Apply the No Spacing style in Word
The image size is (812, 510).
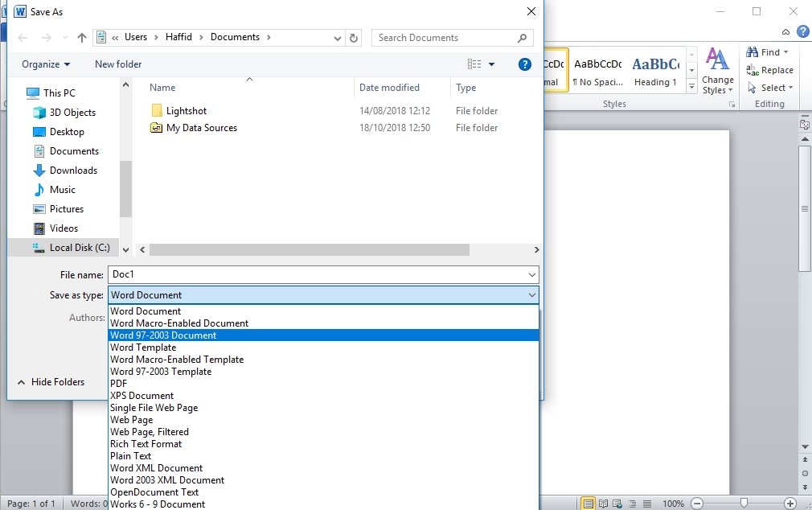598,72
